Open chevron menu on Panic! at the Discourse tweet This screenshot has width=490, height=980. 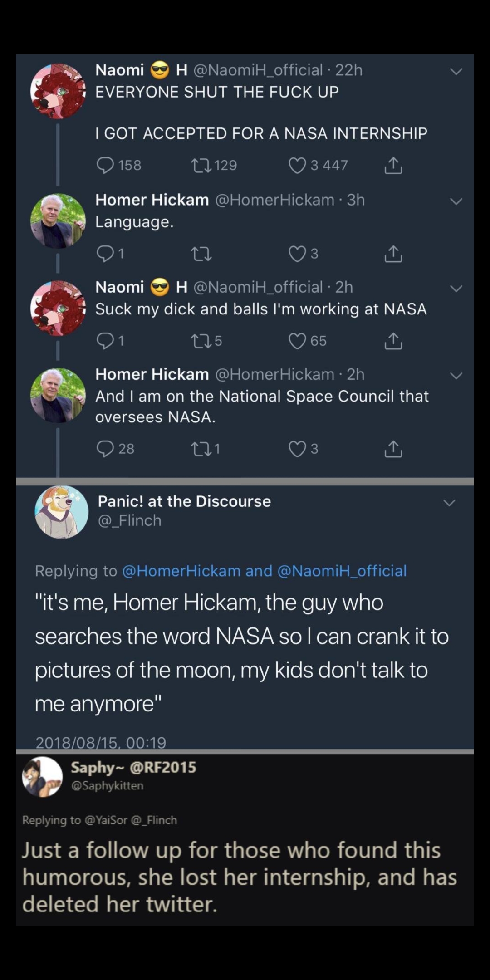point(449,503)
